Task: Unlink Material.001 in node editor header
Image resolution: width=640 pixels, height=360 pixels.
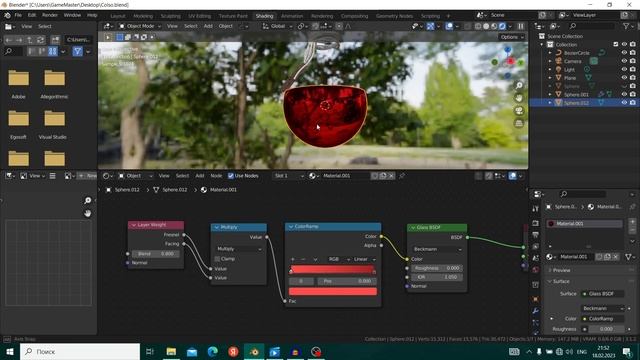Action: click(391, 176)
